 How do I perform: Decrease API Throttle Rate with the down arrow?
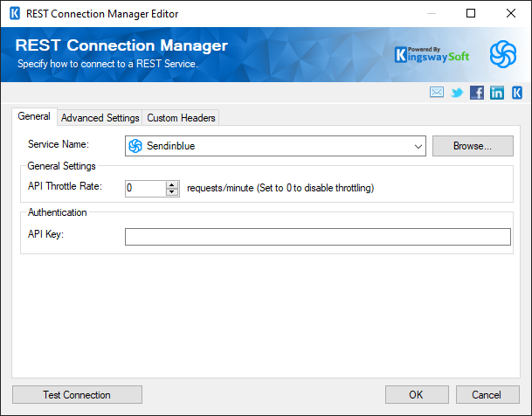[172, 192]
